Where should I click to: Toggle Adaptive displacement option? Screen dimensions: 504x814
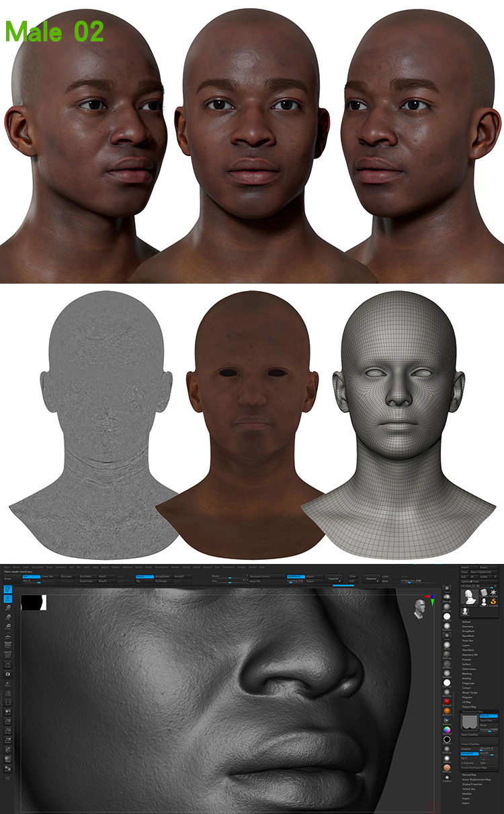click(x=470, y=749)
